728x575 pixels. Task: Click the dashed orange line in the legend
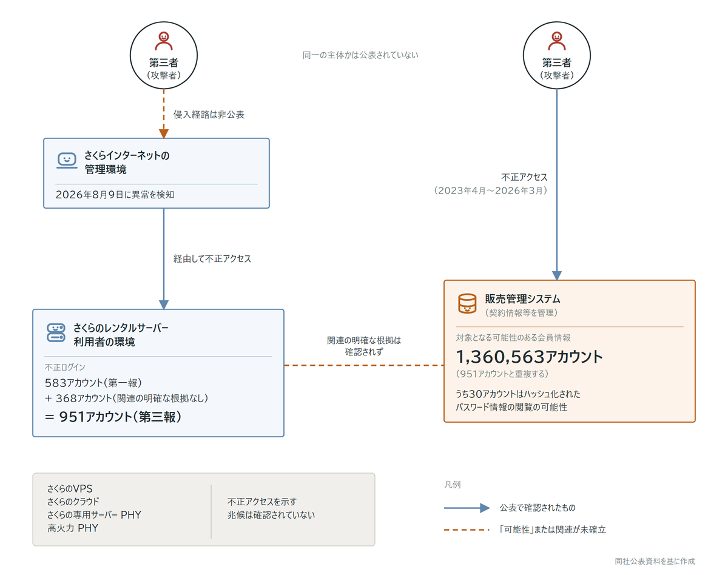[x=467, y=530]
